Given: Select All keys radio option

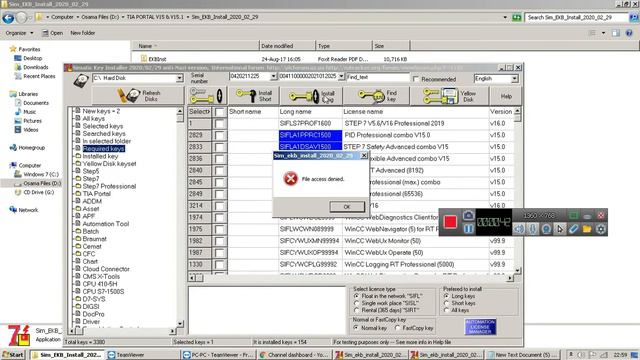Looking at the screenshot, I should click(446, 310).
